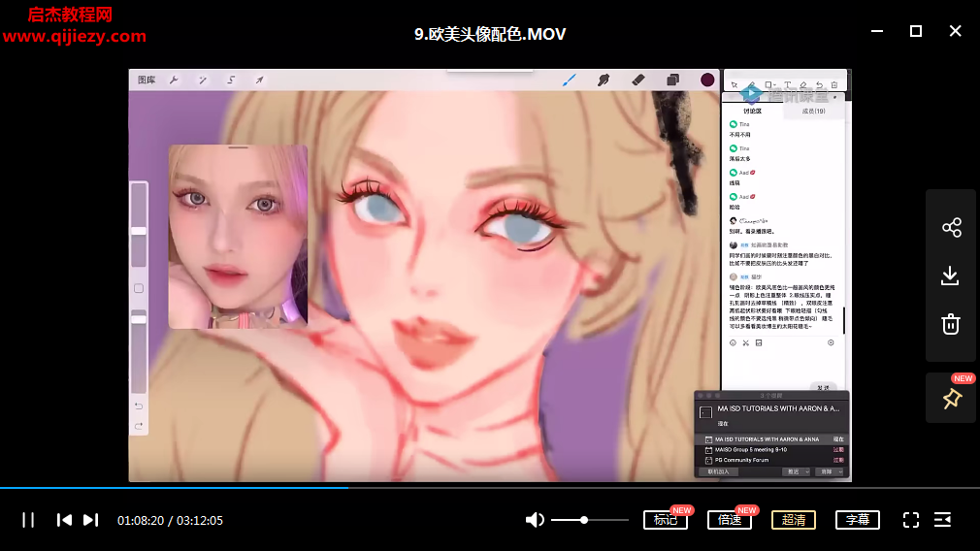Viewport: 980px width, 551px height.
Task: Click the scissors screenshot icon in chat
Action: click(x=745, y=343)
